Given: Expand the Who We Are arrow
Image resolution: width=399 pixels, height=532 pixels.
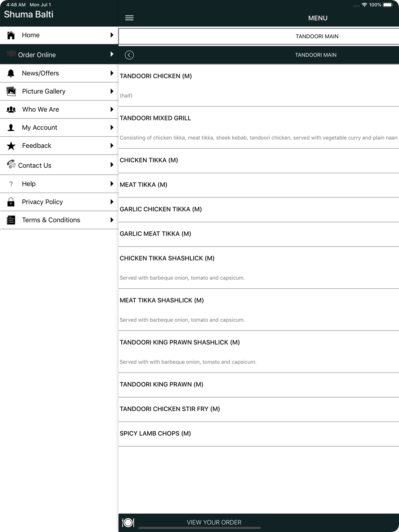Looking at the screenshot, I should coord(112,109).
